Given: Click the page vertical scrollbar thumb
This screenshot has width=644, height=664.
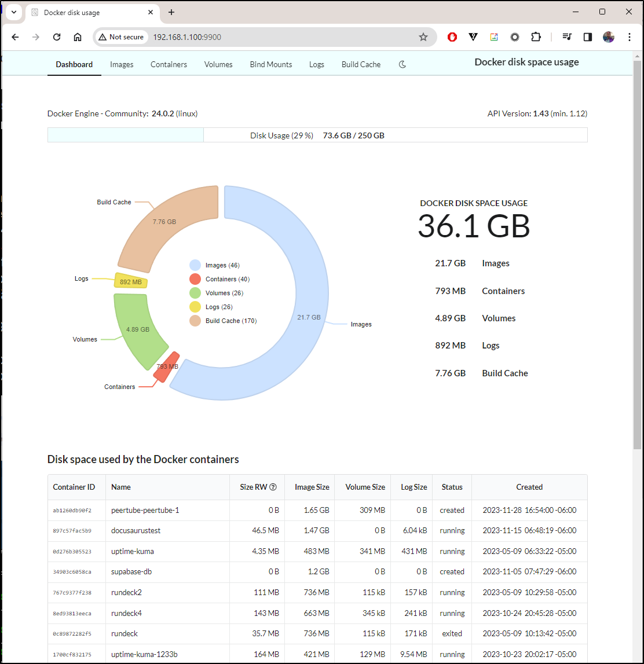Looking at the screenshot, I should [637, 254].
